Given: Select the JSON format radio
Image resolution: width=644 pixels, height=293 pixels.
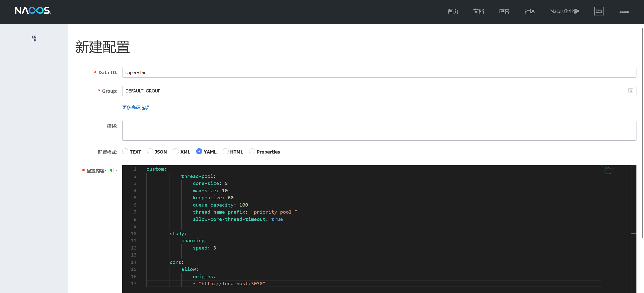Looking at the screenshot, I should (x=150, y=151).
